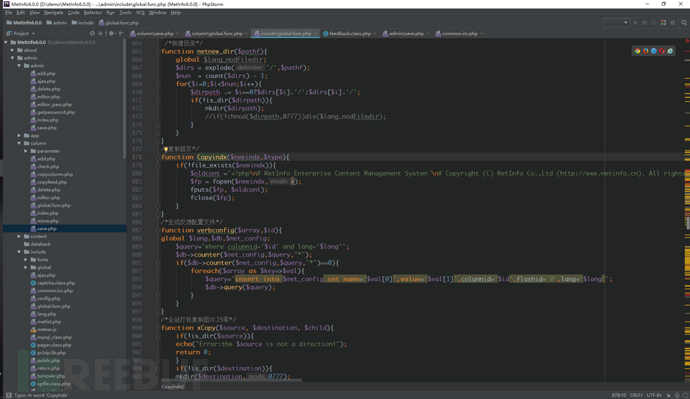The width and height of the screenshot is (690, 399).
Task: Open in Internet Explorer browser icon
Action: click(670, 51)
